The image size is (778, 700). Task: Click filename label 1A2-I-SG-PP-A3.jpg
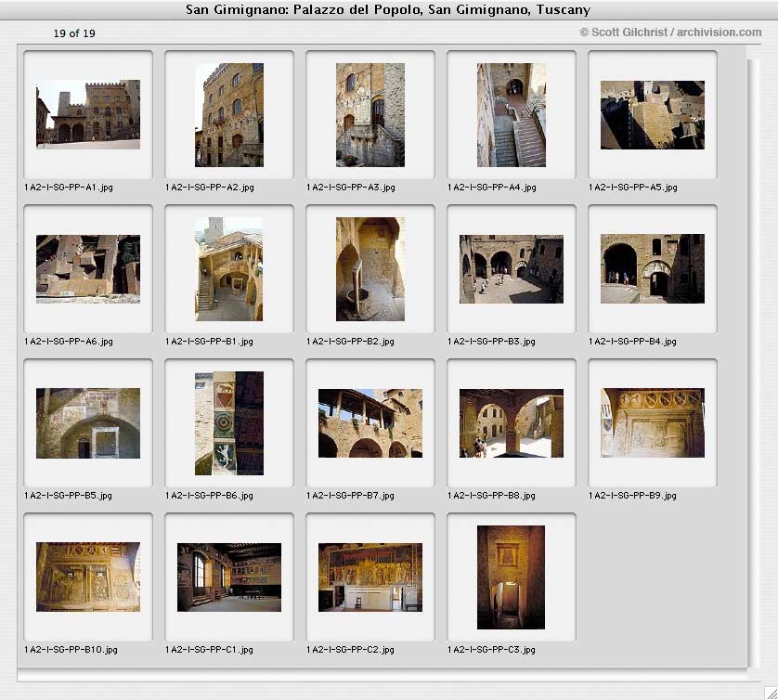coord(351,188)
